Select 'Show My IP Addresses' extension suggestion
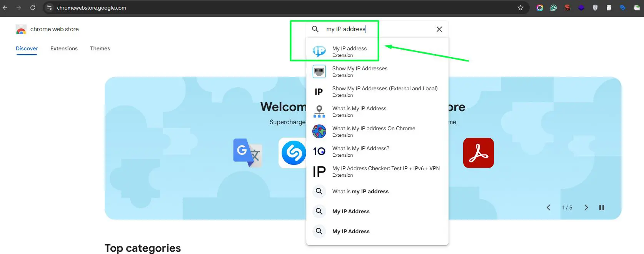Screen dimensions: 644x254 pos(377,71)
